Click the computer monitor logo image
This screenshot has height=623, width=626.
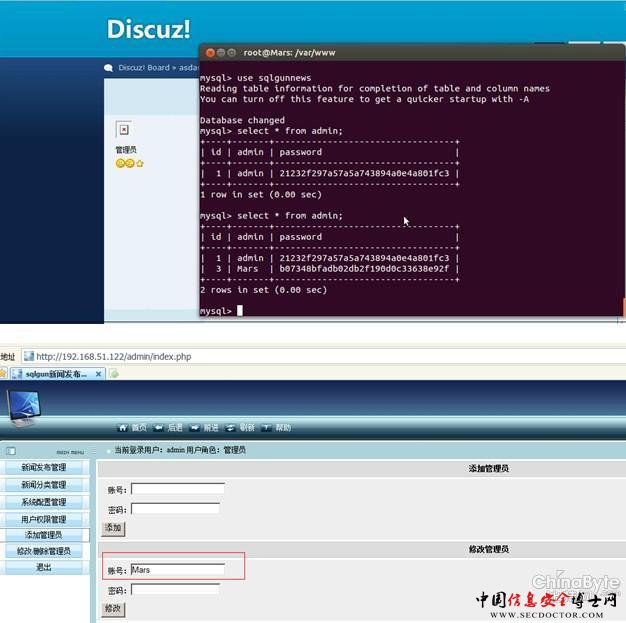[24, 408]
